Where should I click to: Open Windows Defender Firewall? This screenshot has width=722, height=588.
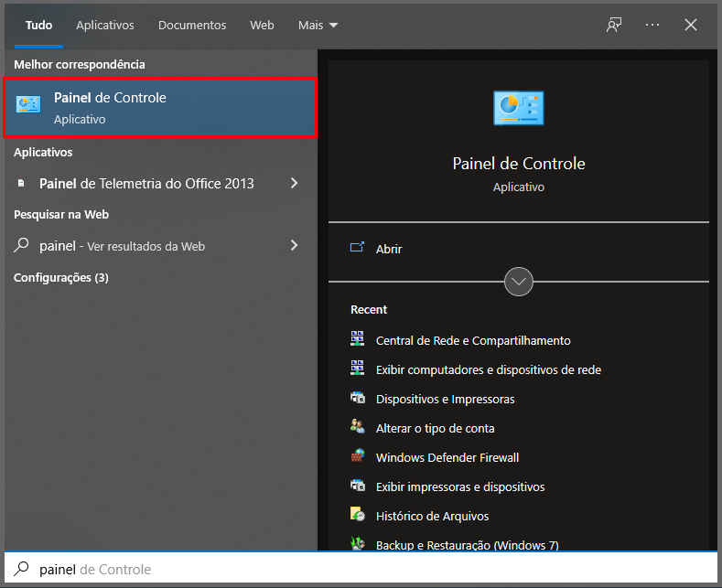[447, 458]
